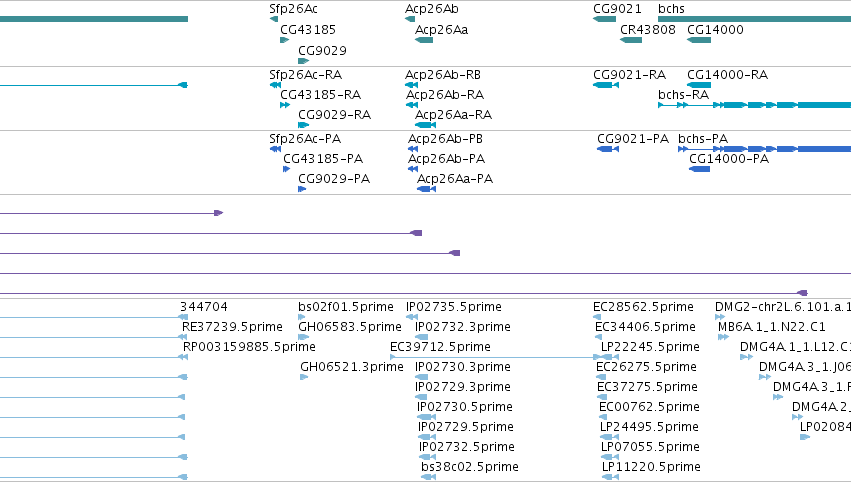Screen dimensions: 851x482
Task: Select the Sfp26Ac gene arrow glyph
Action: (274, 19)
